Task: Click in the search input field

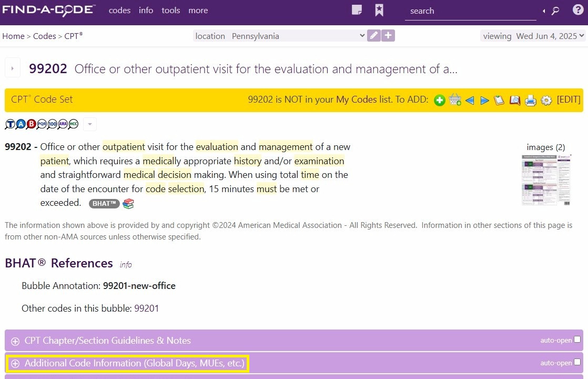Action: (x=471, y=11)
